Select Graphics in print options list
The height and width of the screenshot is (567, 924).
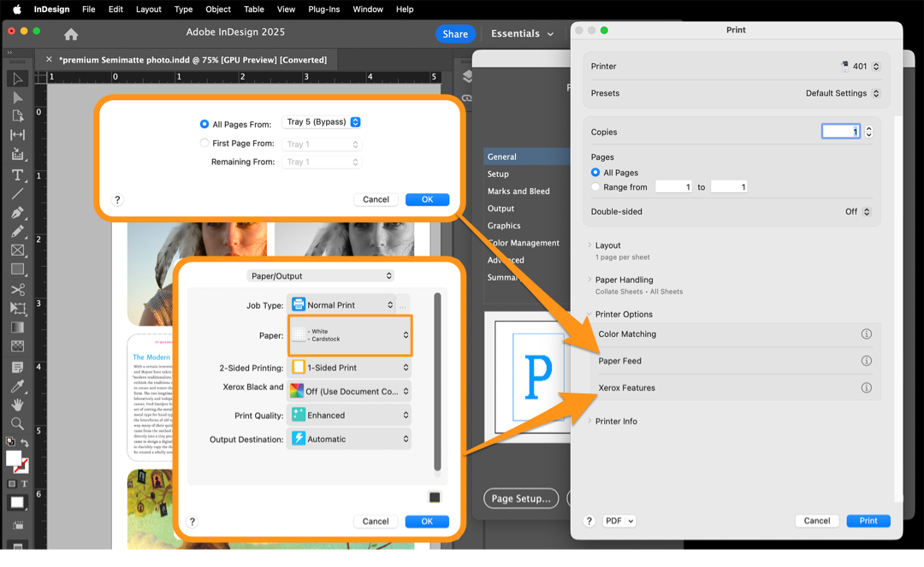pyautogui.click(x=504, y=226)
